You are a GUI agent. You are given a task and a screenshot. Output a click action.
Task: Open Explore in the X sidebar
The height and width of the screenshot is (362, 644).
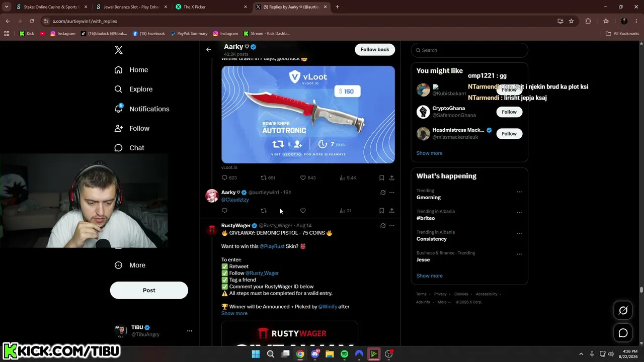133,89
